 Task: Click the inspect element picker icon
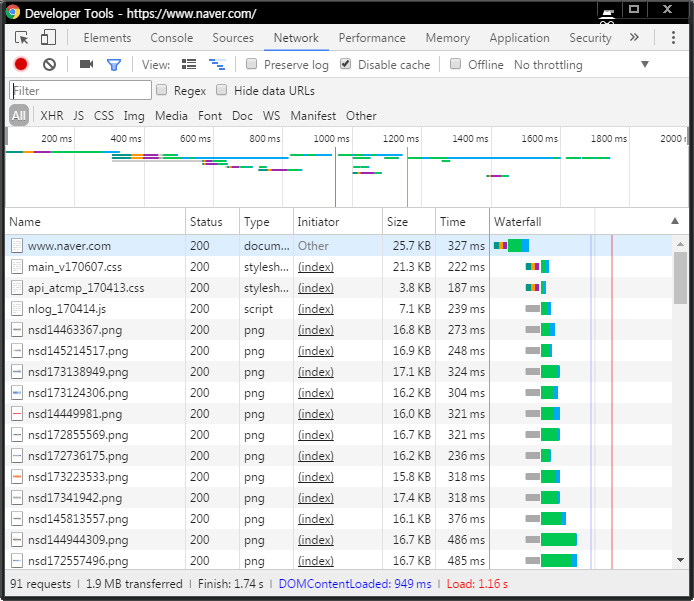(x=22, y=38)
